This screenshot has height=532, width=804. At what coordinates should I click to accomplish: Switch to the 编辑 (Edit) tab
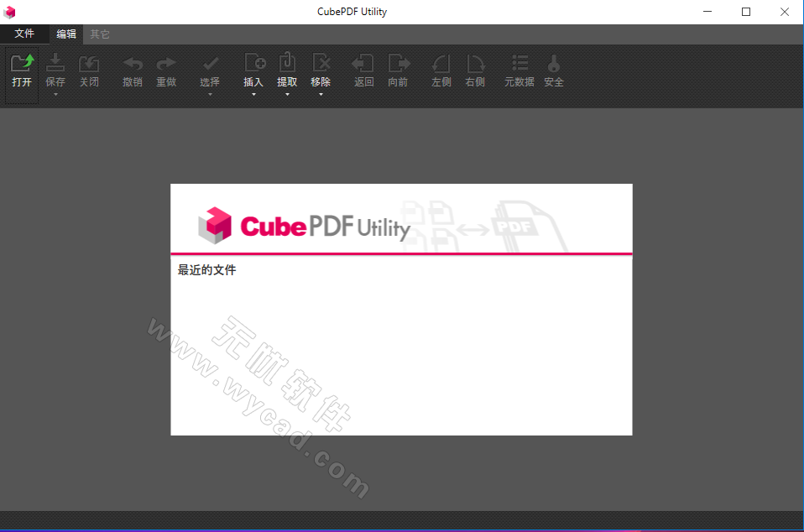click(65, 34)
